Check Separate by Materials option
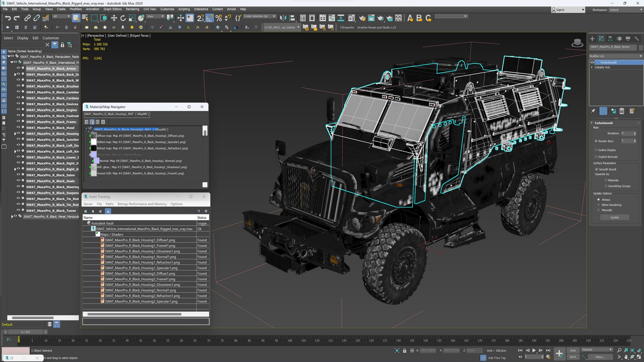Image resolution: width=644 pixels, height=362 pixels. tap(606, 180)
